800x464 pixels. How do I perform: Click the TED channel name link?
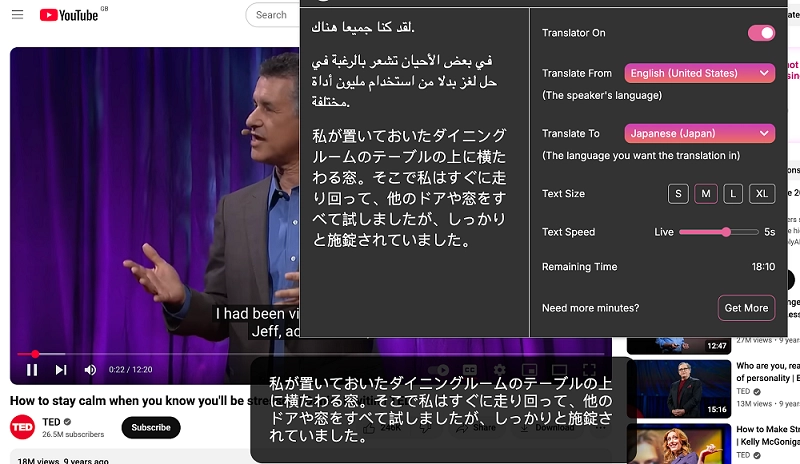click(51, 422)
